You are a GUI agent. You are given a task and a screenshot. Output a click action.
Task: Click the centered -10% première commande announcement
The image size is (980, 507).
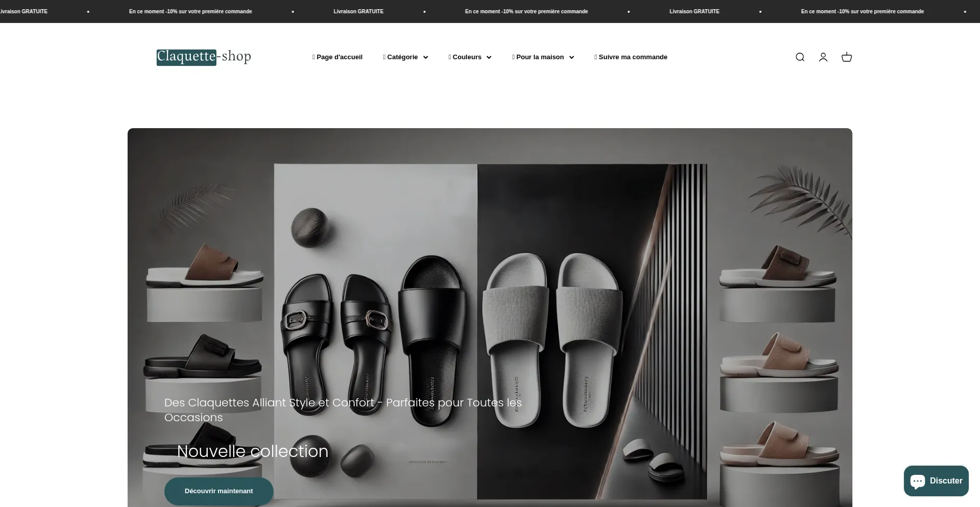coord(526,11)
